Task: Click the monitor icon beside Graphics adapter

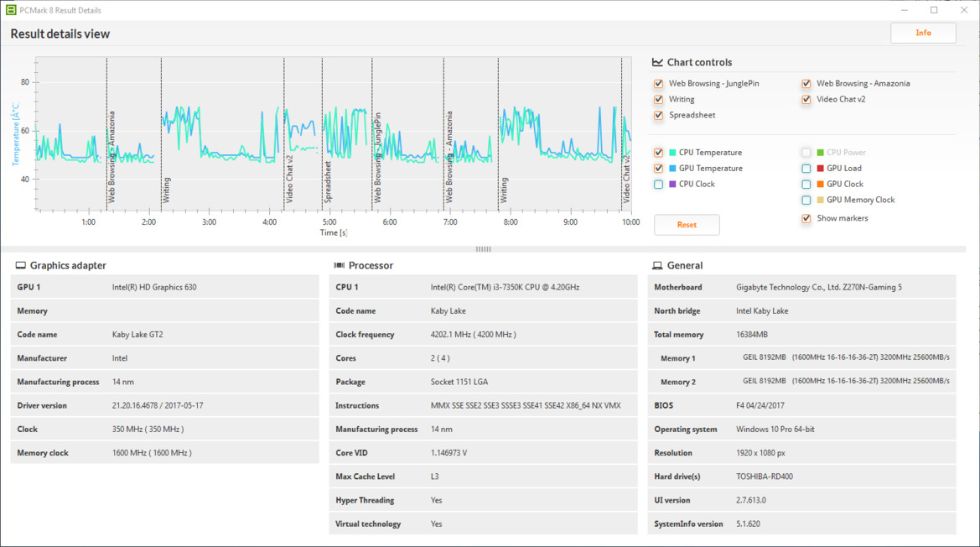Action: [x=21, y=266]
